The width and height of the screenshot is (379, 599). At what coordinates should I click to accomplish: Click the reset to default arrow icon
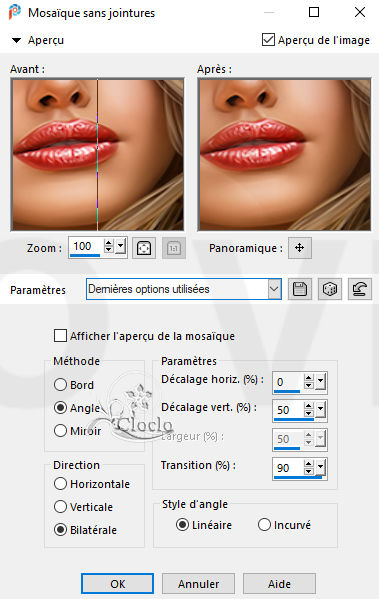click(360, 289)
